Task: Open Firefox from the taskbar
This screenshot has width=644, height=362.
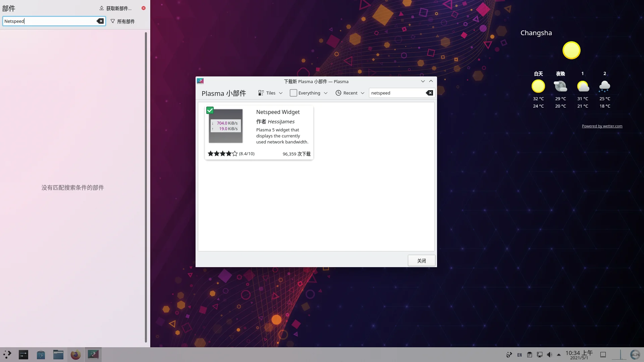Action: [x=75, y=354]
